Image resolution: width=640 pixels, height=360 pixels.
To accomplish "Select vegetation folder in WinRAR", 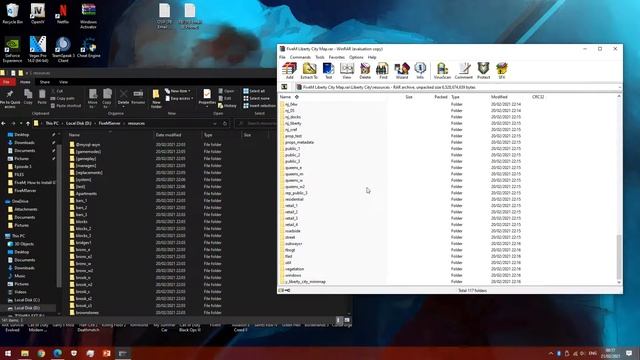I will point(294,269).
